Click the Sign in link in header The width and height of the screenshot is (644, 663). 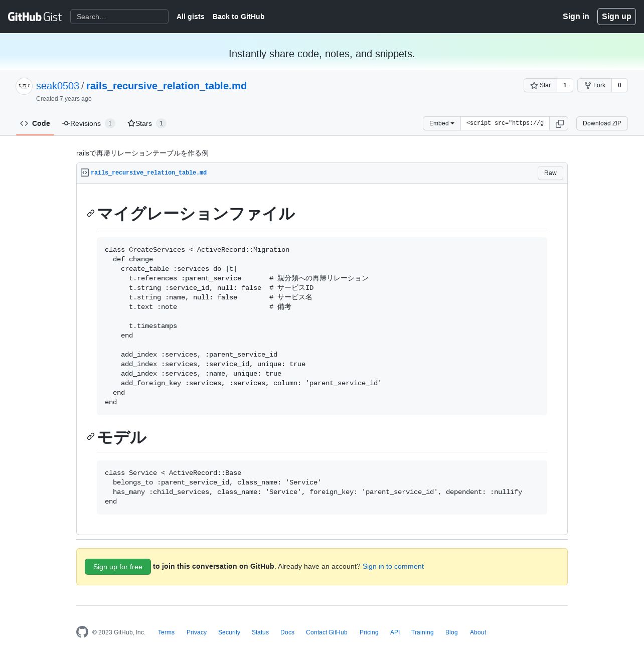(x=576, y=17)
